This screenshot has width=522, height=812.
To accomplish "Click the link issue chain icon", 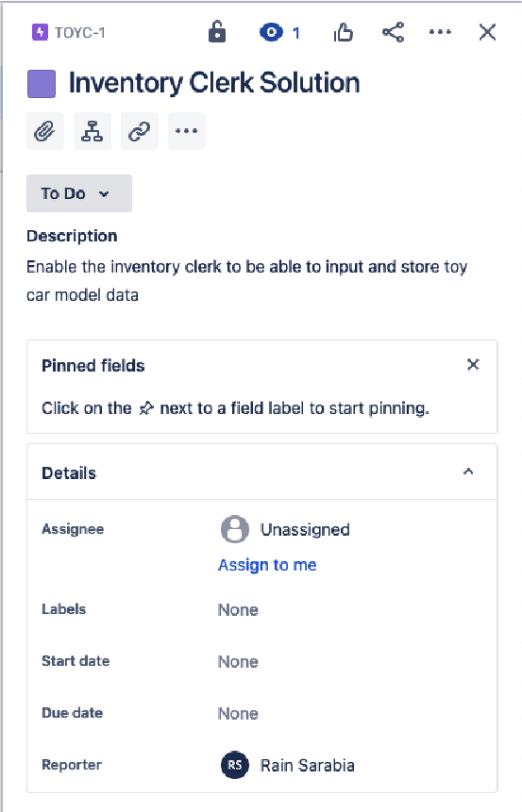I will tap(140, 131).
